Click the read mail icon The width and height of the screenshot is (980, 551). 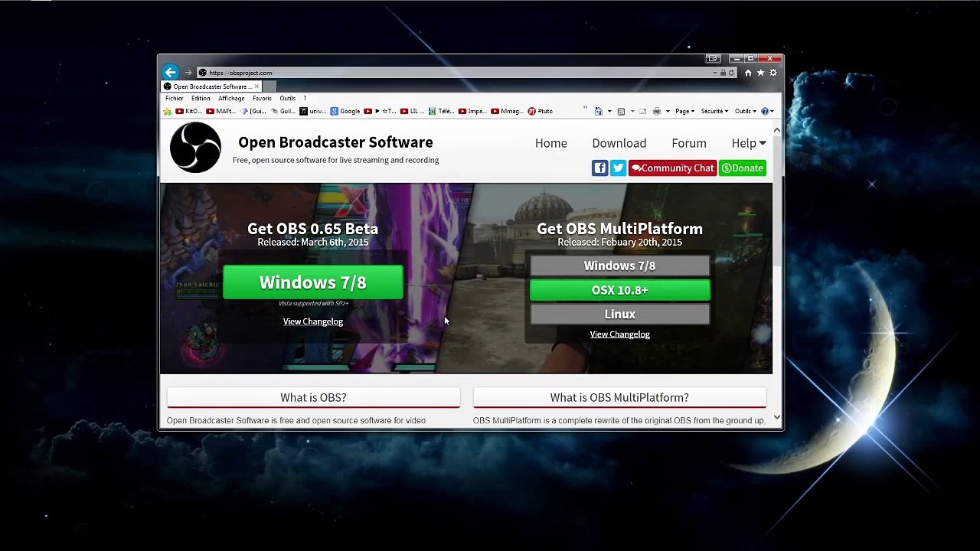pos(642,111)
